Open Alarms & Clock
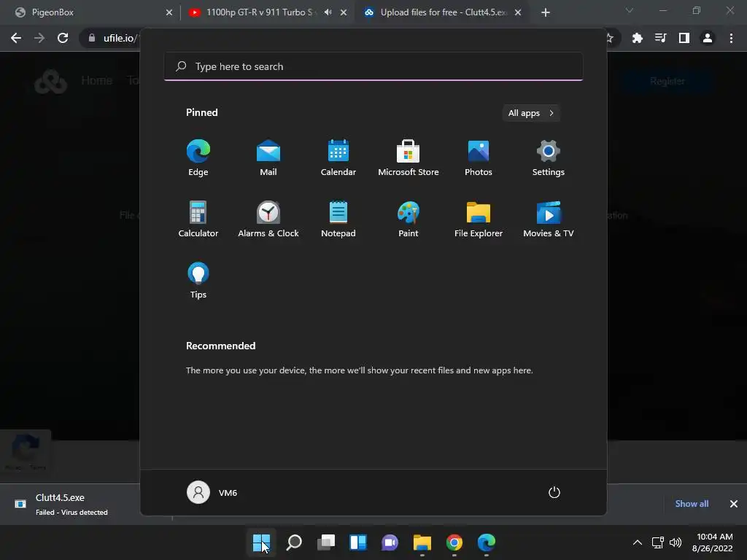 click(x=268, y=219)
